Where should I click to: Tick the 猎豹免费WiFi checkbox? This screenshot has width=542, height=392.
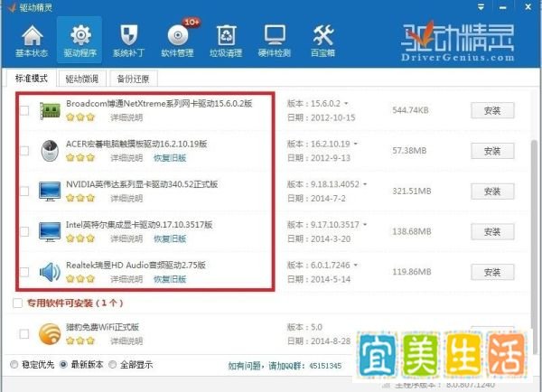coord(24,334)
